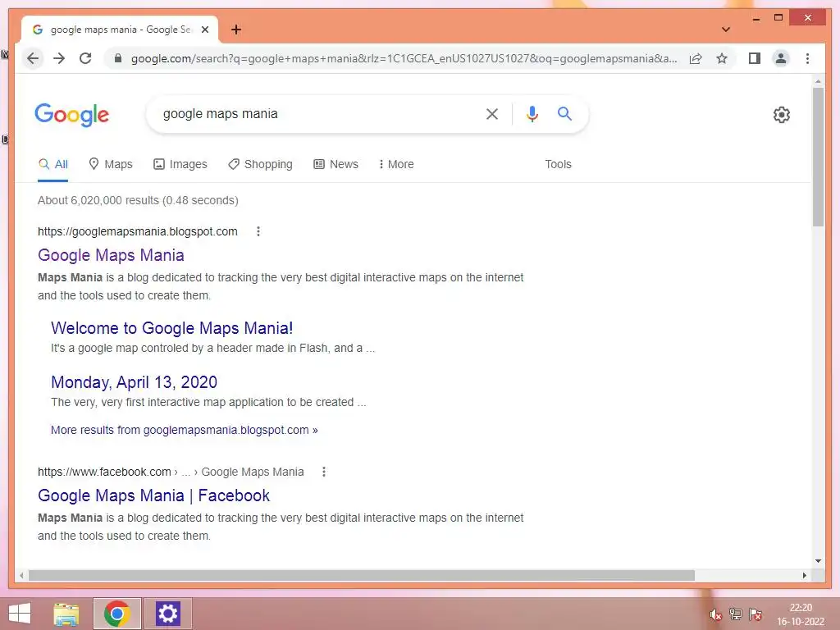840x630 pixels.
Task: Select the google maps mania browser tab
Action: pos(120,30)
